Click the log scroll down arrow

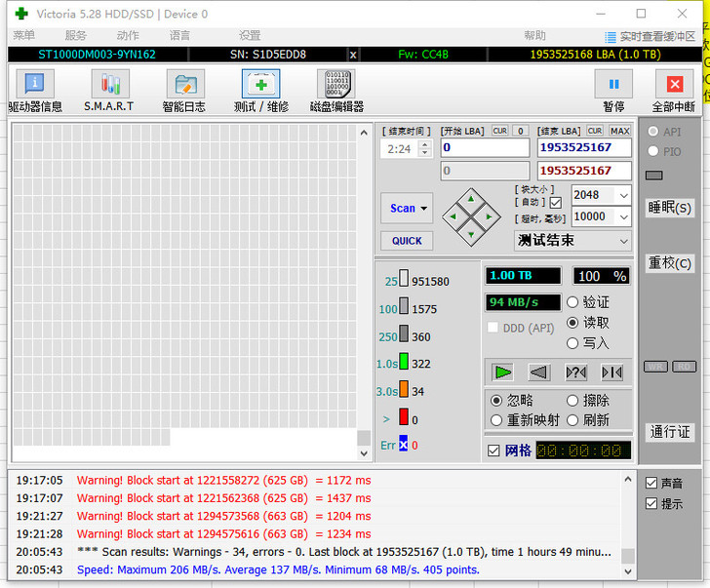point(628,571)
